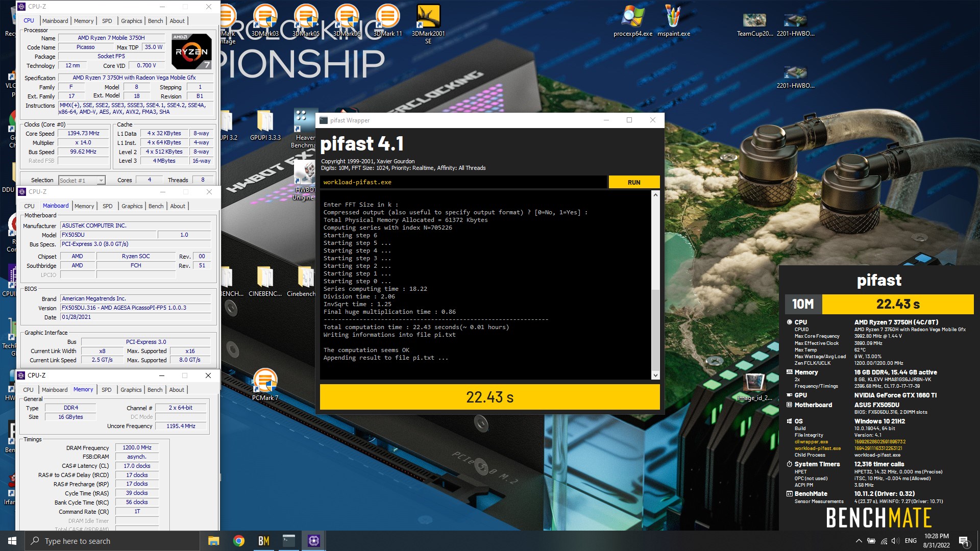Image resolution: width=980 pixels, height=551 pixels.
Task: Switch to pifast Wrapper console taskbar icon
Action: pos(288,541)
